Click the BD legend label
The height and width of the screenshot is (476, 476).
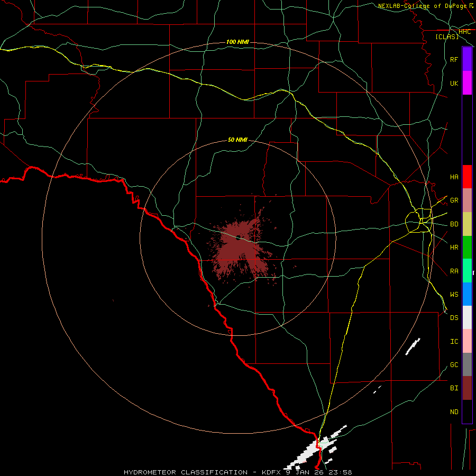(x=454, y=224)
